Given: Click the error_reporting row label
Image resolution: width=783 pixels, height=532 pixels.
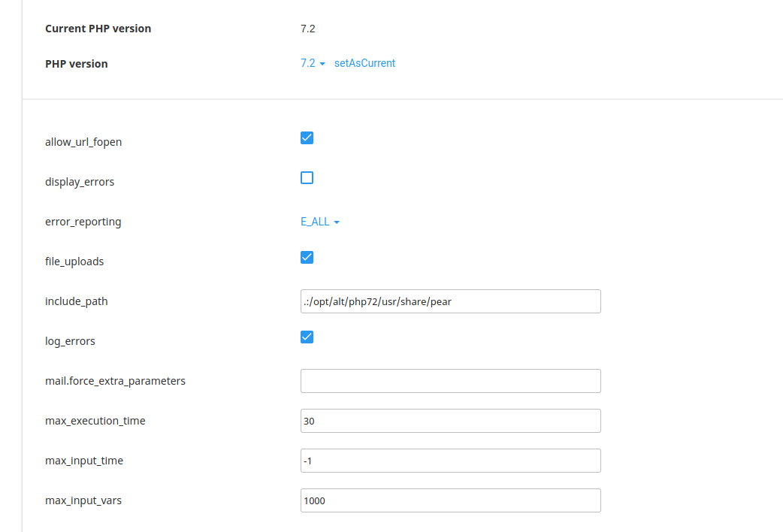Looking at the screenshot, I should click(x=83, y=221).
